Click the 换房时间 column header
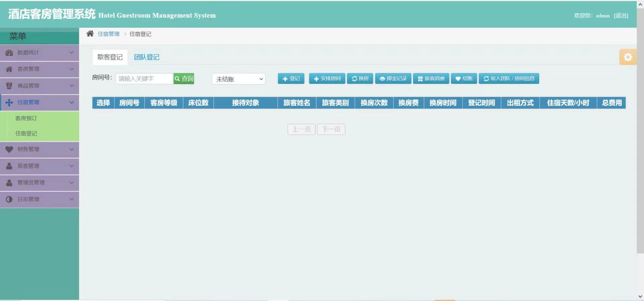The height and width of the screenshot is (301, 644). (x=443, y=103)
